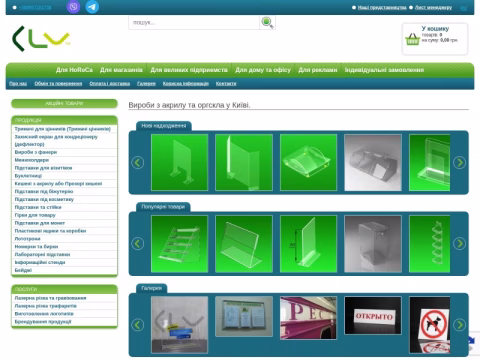Follow the 'Обмін та повернення' link
Viewport: 480px width, 360px height.
point(58,84)
